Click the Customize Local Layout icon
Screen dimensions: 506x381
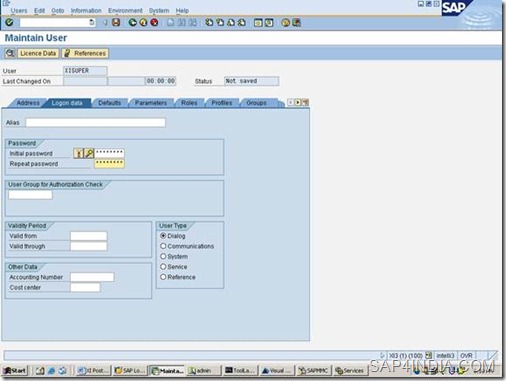296,22
